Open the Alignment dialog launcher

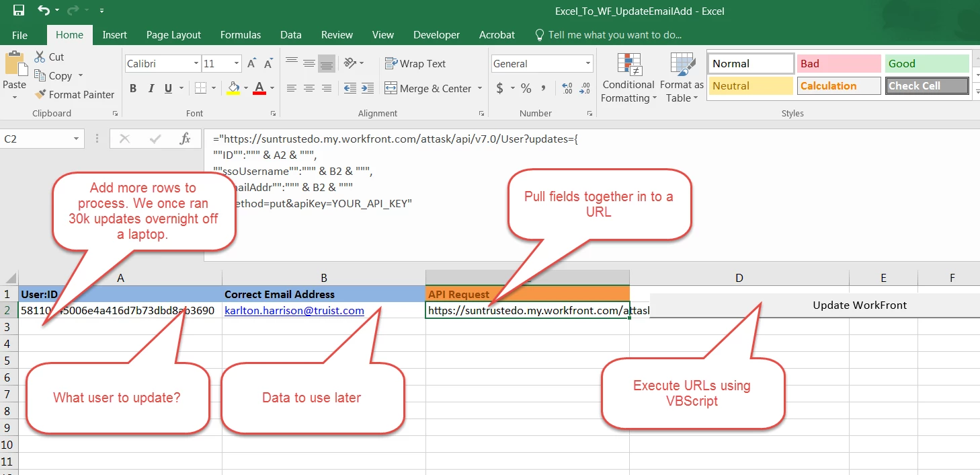(482, 114)
